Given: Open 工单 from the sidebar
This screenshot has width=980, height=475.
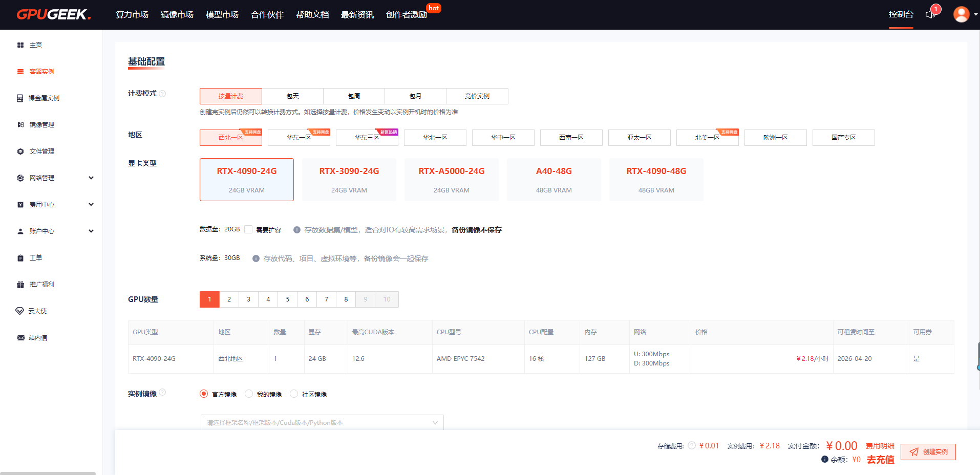Looking at the screenshot, I should (36, 257).
